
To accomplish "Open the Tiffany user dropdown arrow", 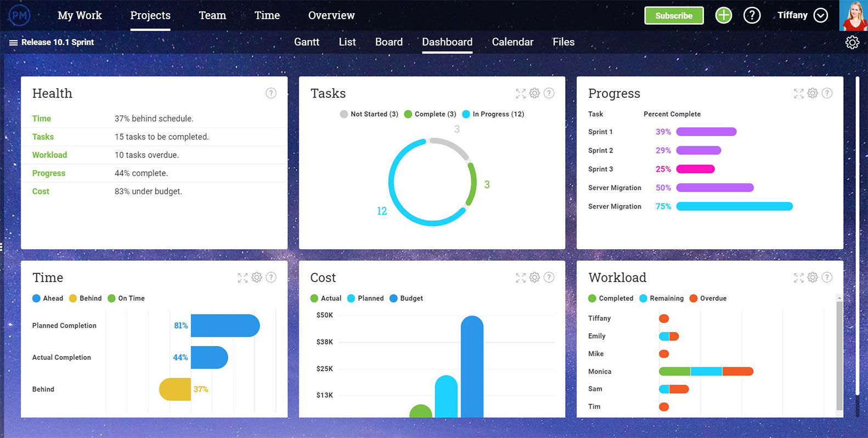I will coord(821,15).
